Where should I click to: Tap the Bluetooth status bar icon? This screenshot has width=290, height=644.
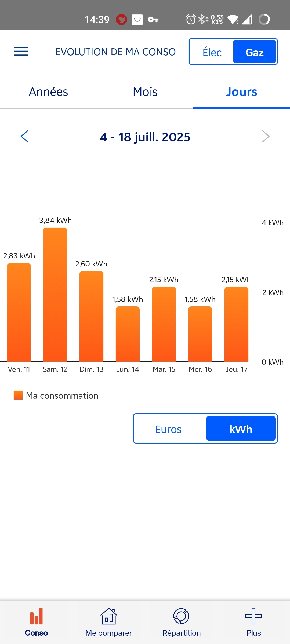pos(202,20)
